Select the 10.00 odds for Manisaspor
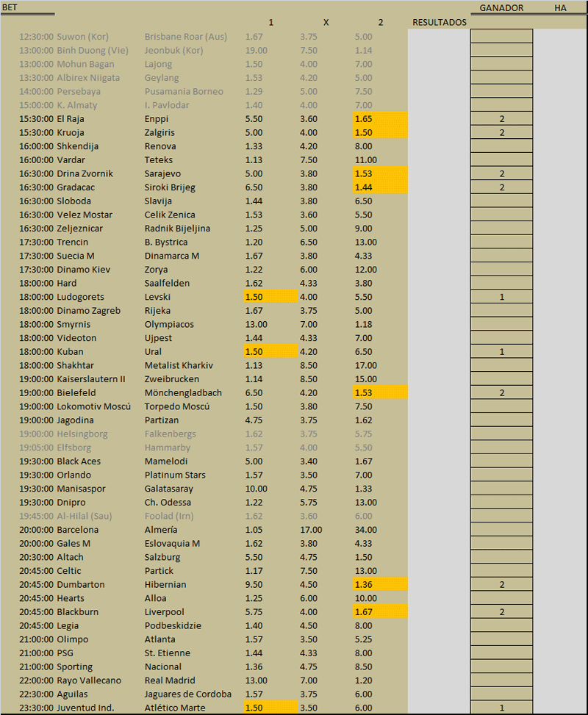The height and width of the screenshot is (715, 588). 256,489
